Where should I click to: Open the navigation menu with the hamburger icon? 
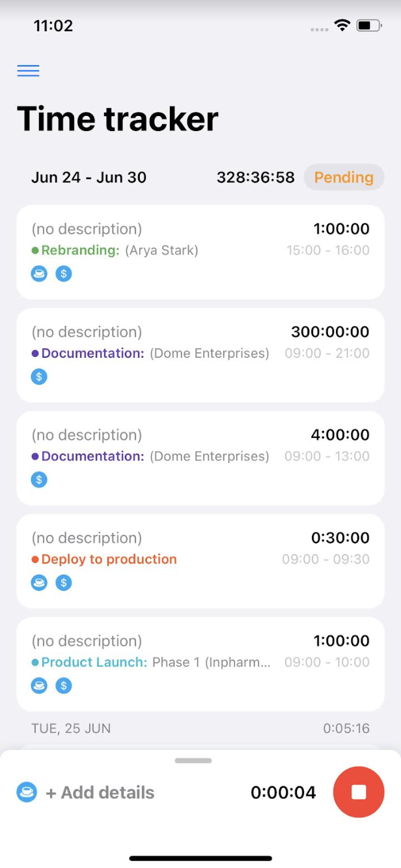tap(28, 70)
